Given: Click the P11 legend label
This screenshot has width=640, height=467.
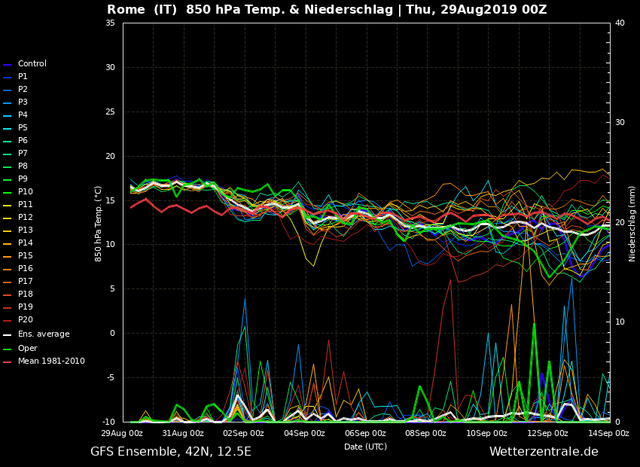Looking at the screenshot, I should pyautogui.click(x=25, y=205).
